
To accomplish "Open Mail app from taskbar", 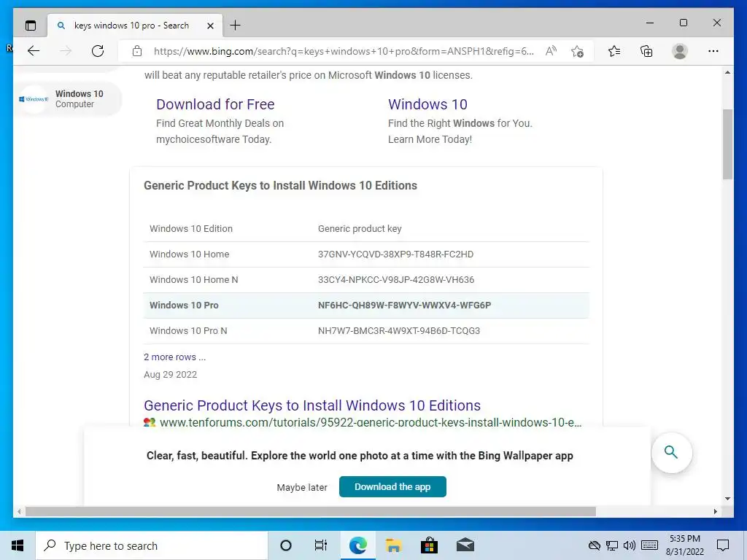I will pos(465,545).
